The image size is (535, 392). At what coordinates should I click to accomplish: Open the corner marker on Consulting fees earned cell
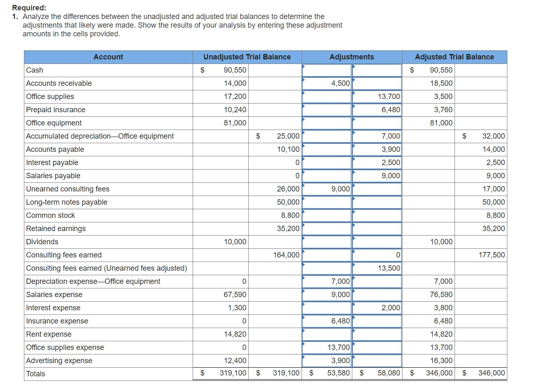click(x=304, y=251)
